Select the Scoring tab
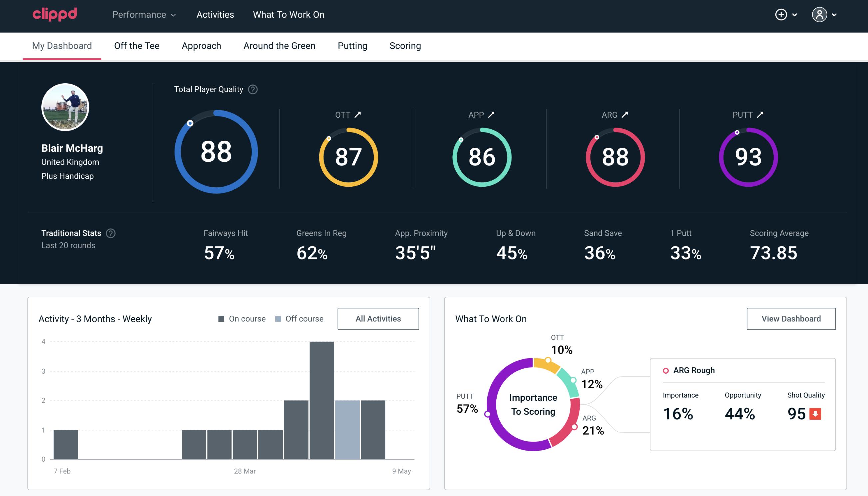 pos(405,45)
